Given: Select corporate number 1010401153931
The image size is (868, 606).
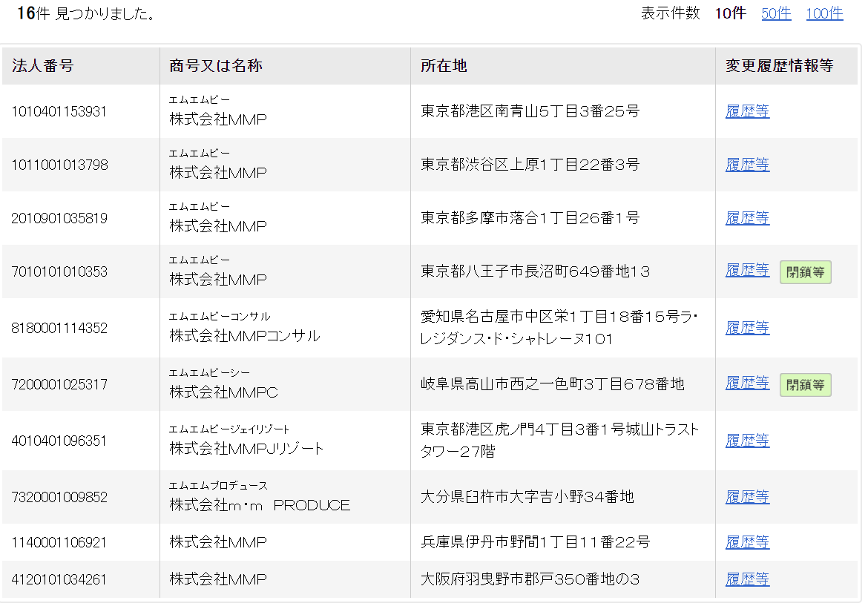Looking at the screenshot, I should point(59,112).
